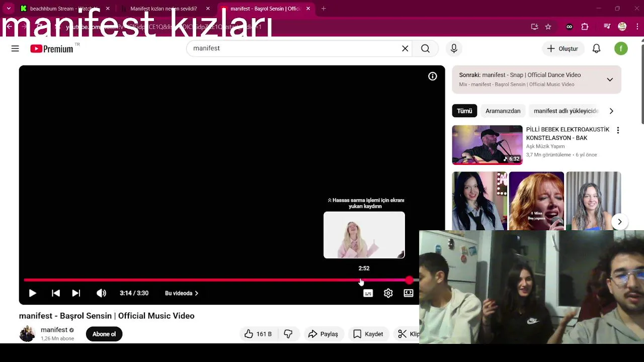Viewport: 644px width, 362px height.
Task: Open Aşk Müzik Yapım channel
Action: tap(545, 146)
